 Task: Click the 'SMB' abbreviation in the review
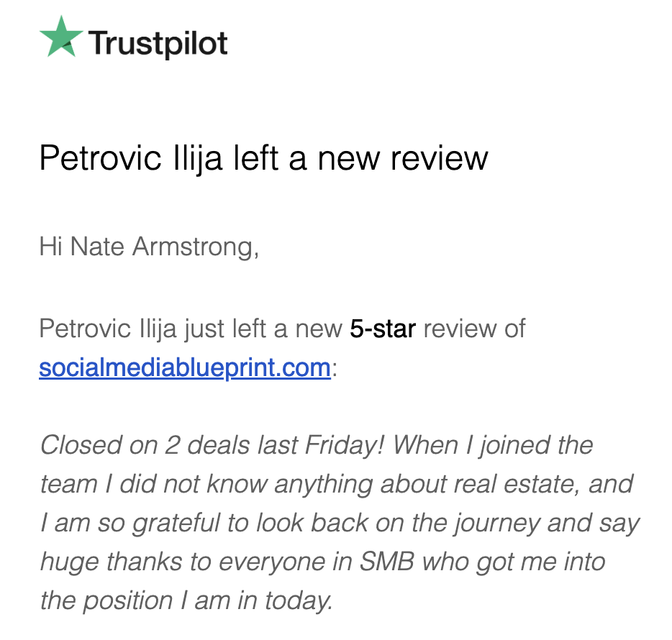point(387,562)
